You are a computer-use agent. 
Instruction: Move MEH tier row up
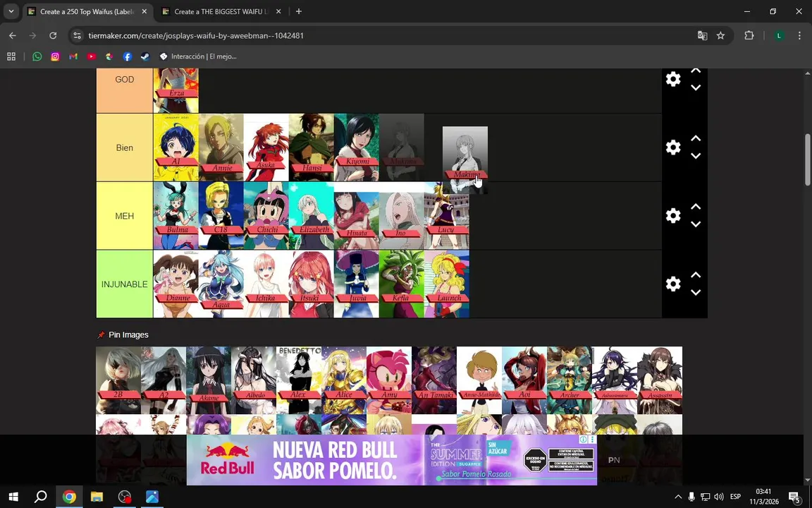(x=696, y=207)
